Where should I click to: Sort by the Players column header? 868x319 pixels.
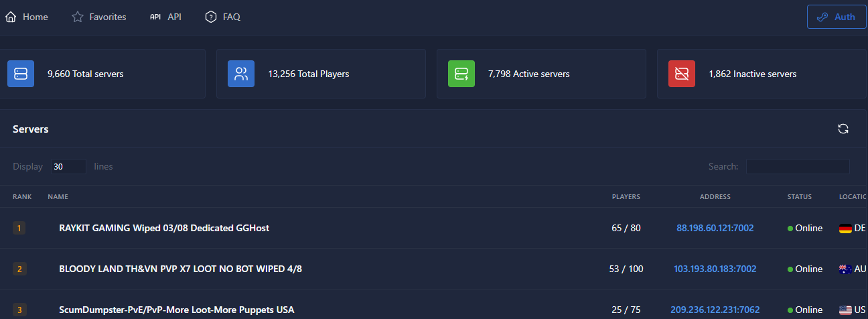[626, 197]
